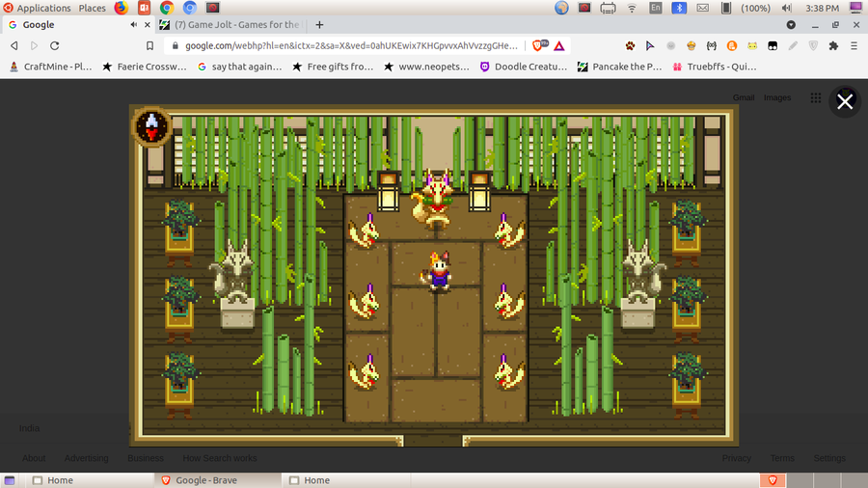868x488 pixels.
Task: Open the tab search dropdown arrow
Action: tap(791, 25)
